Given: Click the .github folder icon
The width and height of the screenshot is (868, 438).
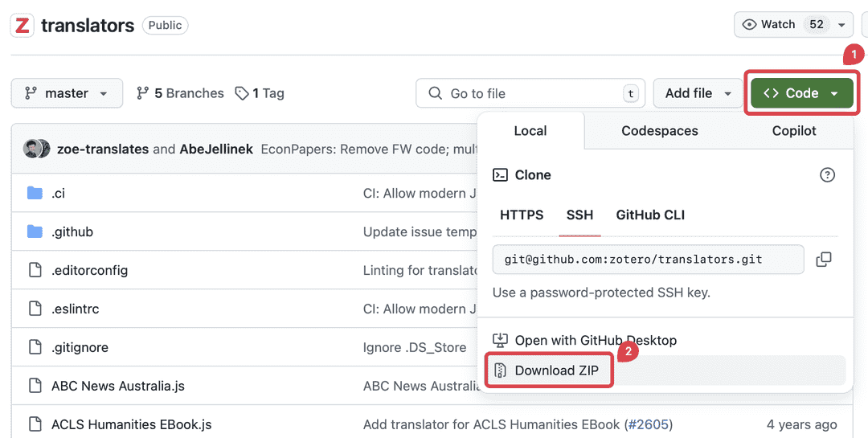Looking at the screenshot, I should (35, 231).
